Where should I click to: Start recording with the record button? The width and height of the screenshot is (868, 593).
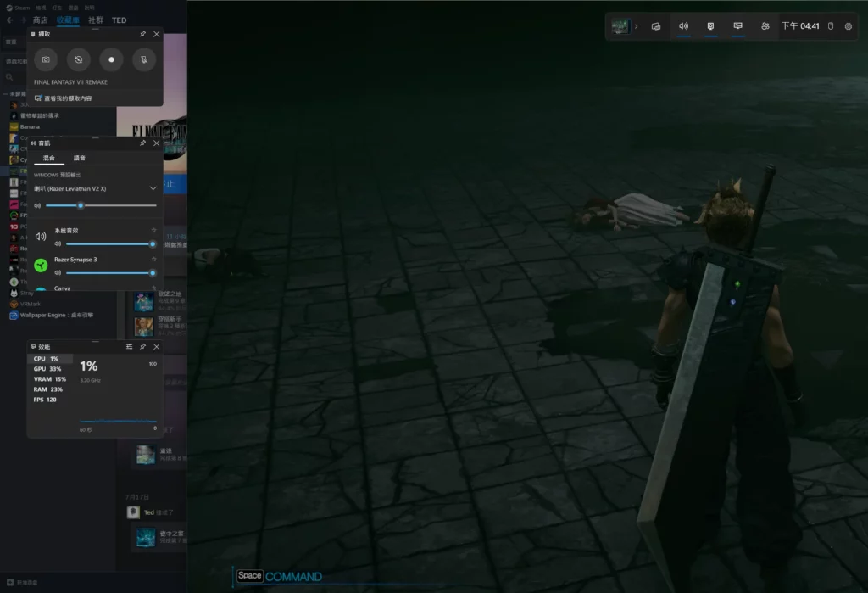tap(111, 60)
